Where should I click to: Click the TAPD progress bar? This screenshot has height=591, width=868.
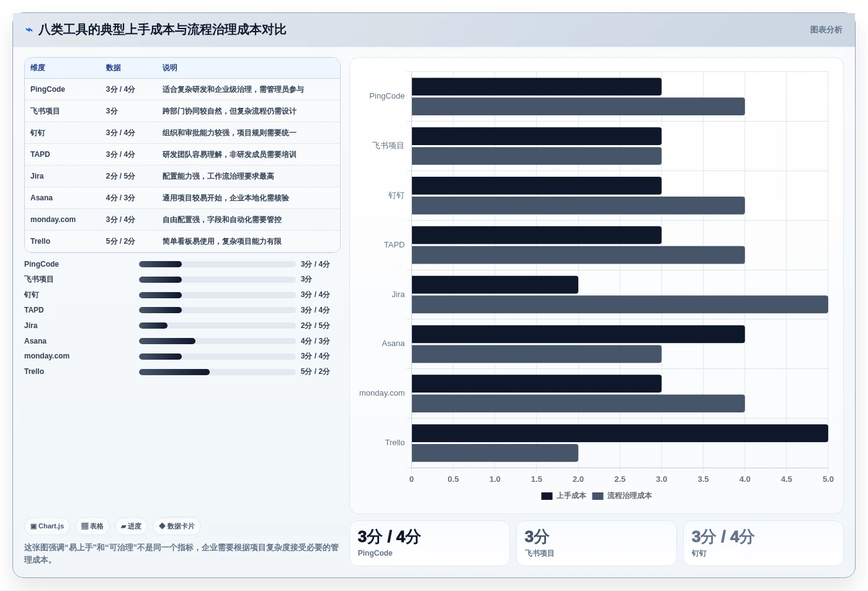pyautogui.click(x=217, y=310)
